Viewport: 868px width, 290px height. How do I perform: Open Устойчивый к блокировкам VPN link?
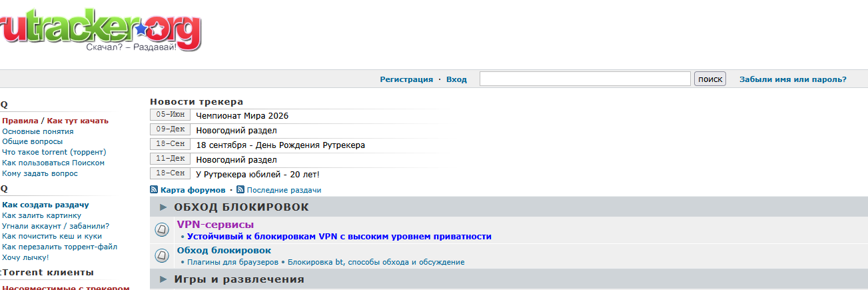339,237
